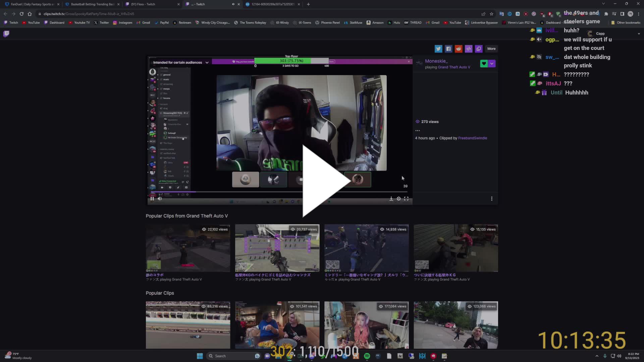The image size is (644, 362).
Task: Expand the notifications dropdown beside the follow heart
Action: (x=492, y=63)
